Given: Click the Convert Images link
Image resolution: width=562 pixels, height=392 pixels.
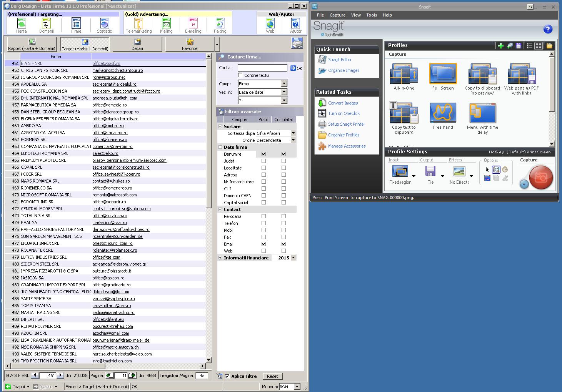Looking at the screenshot, I should 343,103.
